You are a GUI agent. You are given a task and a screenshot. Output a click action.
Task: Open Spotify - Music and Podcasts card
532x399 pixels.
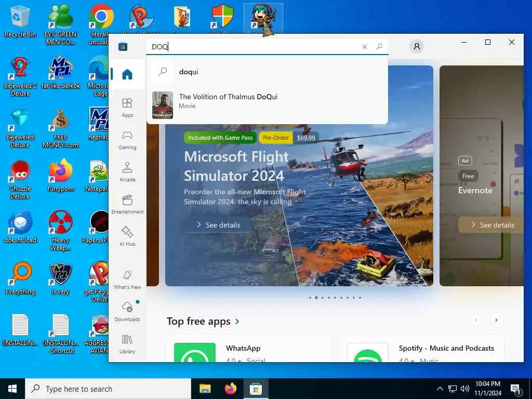click(421, 349)
